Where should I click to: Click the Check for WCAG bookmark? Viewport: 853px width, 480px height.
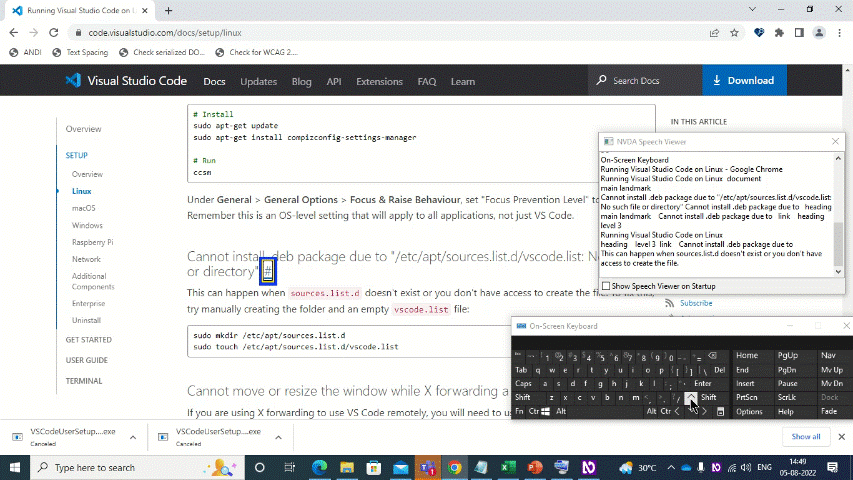point(256,52)
